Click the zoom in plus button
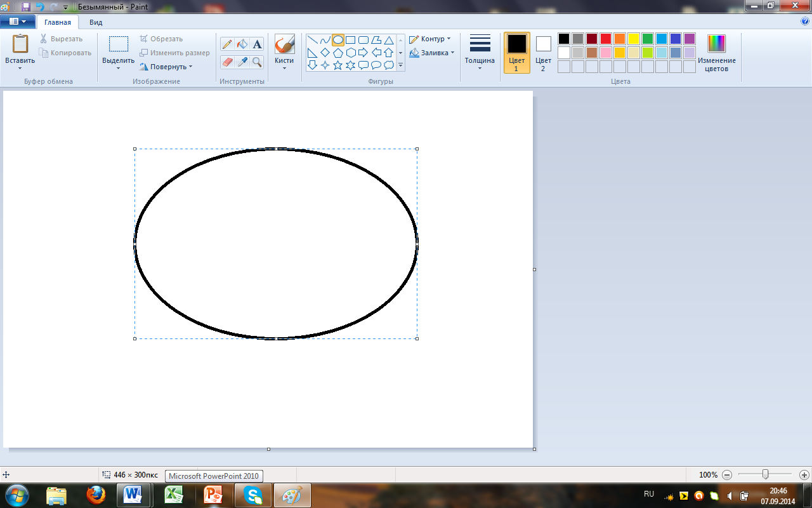Image resolution: width=812 pixels, height=508 pixels. 804,475
